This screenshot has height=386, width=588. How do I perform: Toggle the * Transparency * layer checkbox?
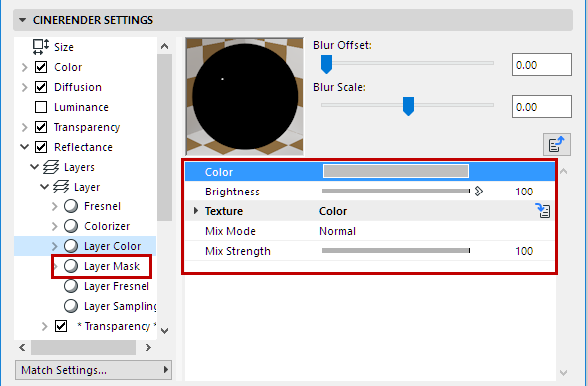[61, 326]
